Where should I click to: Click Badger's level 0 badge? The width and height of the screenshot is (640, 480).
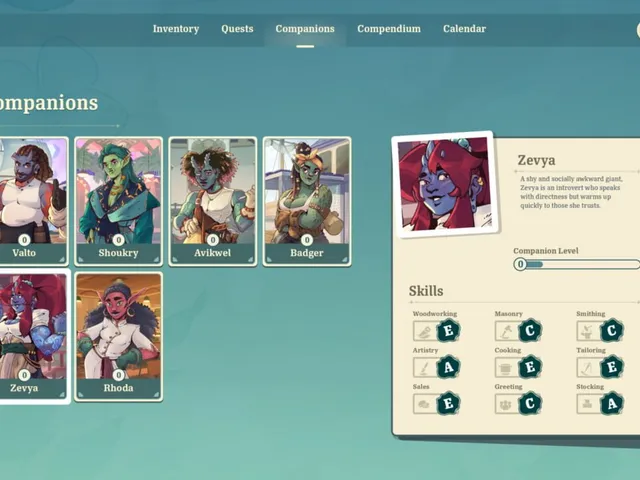pos(307,240)
